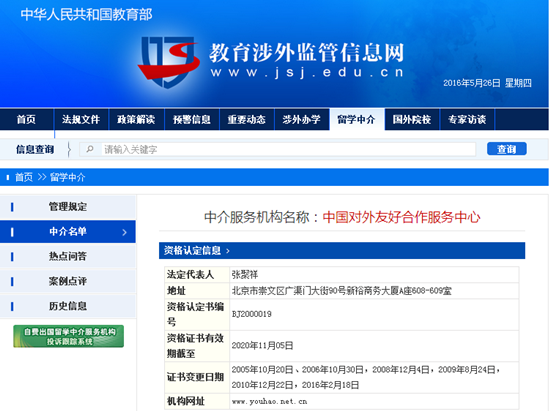This screenshot has height=411, width=550.
Task: Click the green 投诉跟踪系统 banner
Action: (68, 336)
